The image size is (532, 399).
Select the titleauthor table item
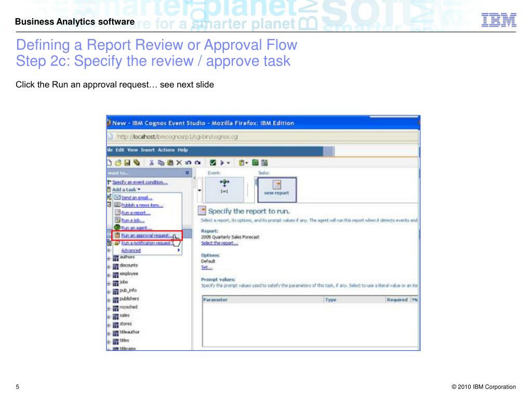(x=129, y=332)
